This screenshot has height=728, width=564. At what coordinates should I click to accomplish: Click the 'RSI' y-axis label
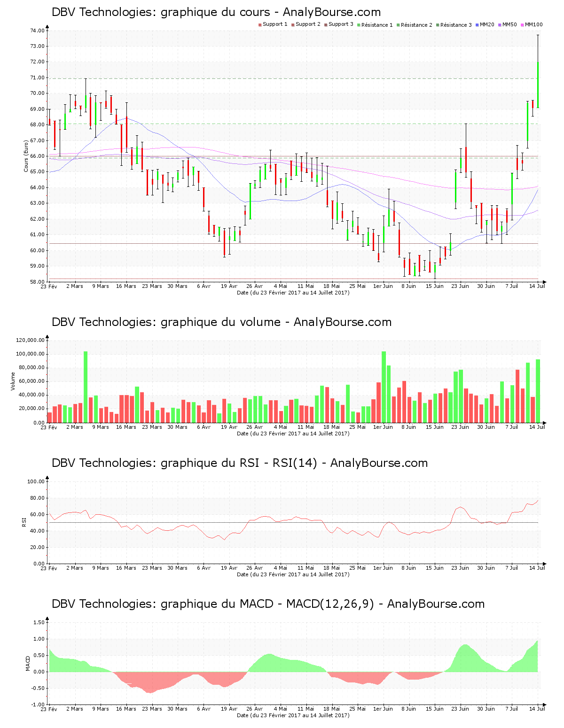pos(23,522)
